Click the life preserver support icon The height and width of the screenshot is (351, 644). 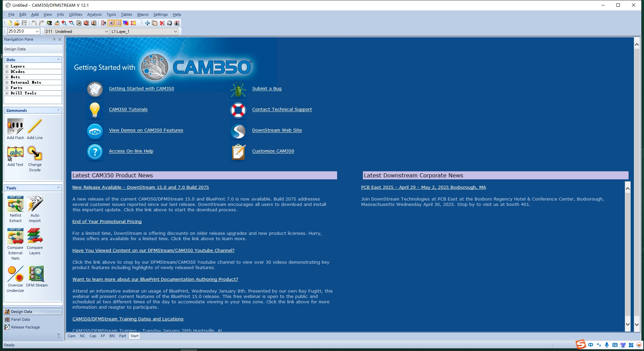click(238, 111)
